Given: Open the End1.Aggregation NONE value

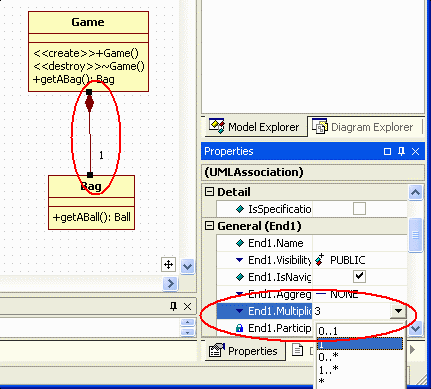Looking at the screenshot, I should tap(359, 294).
